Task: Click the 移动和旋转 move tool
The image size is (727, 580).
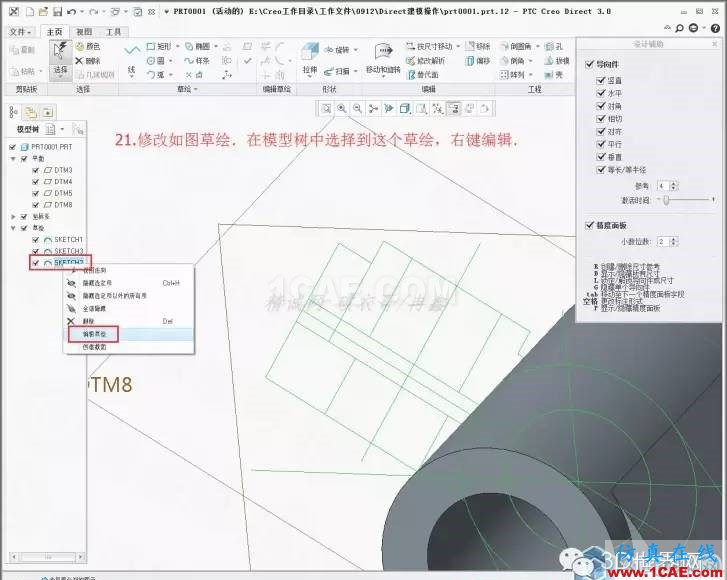Action: [383, 59]
